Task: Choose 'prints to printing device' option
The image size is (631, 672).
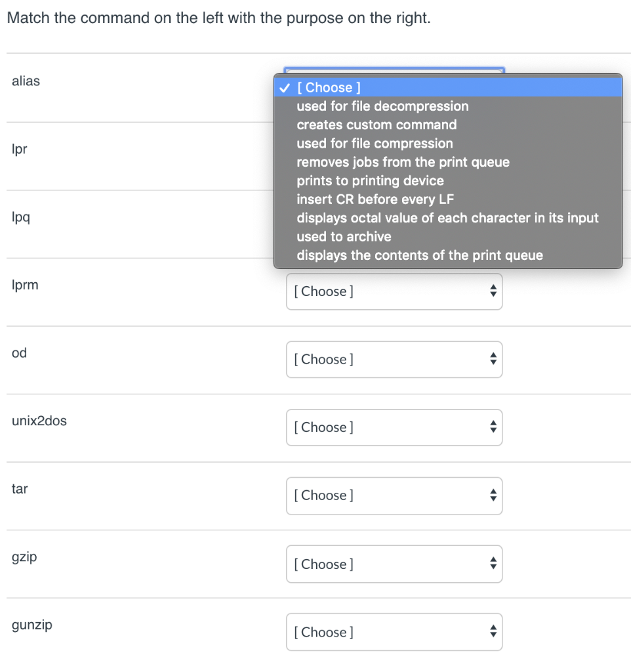Action: (370, 180)
